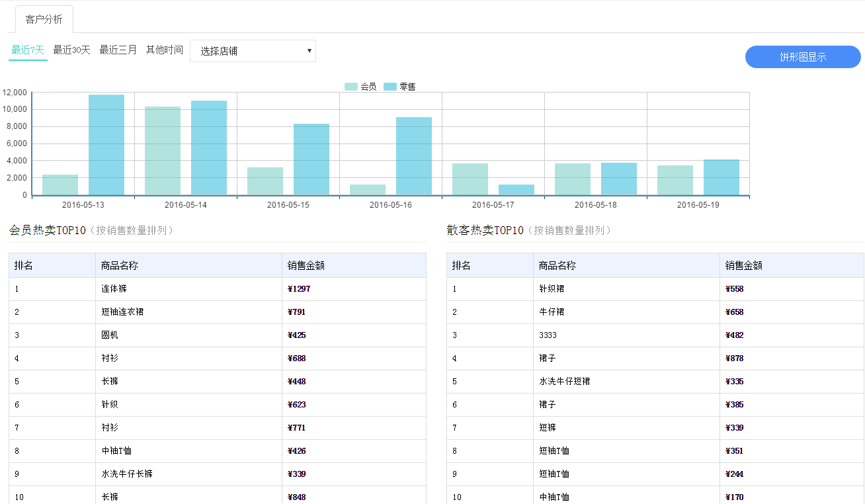Click the ¥848 sales amount
This screenshot has height=504, width=865.
tap(297, 497)
